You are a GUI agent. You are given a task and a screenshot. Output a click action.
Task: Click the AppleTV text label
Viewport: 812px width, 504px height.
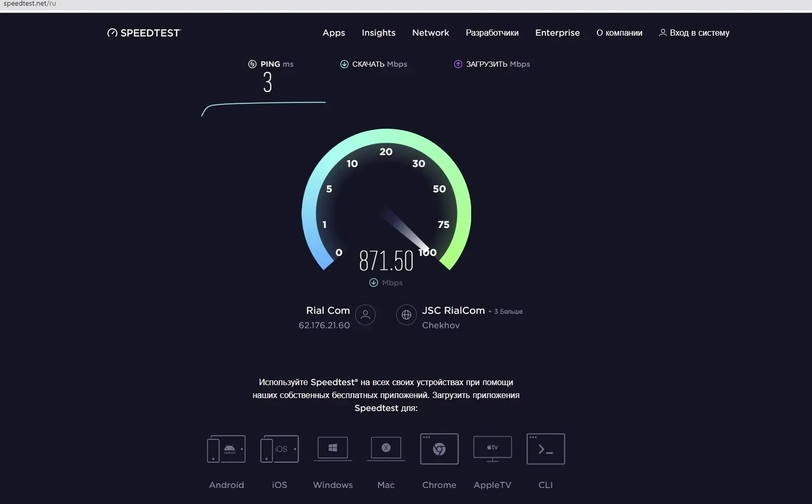coord(492,485)
